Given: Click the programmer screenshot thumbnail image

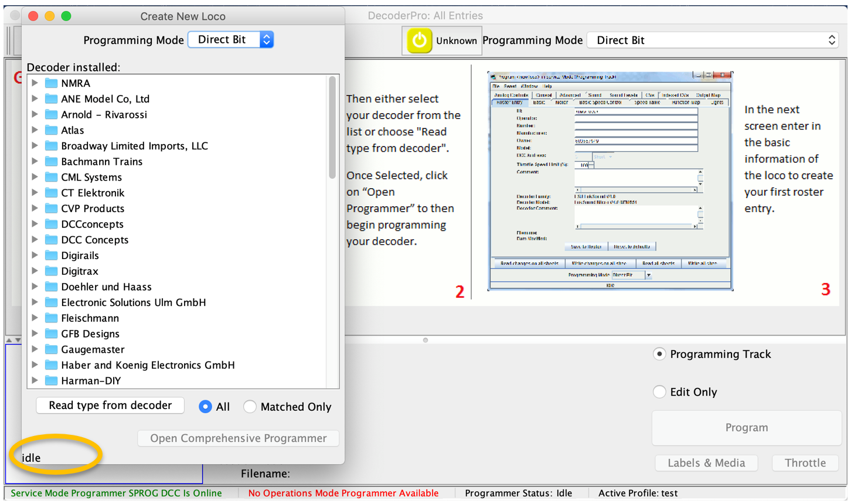Looking at the screenshot, I should 610,181.
